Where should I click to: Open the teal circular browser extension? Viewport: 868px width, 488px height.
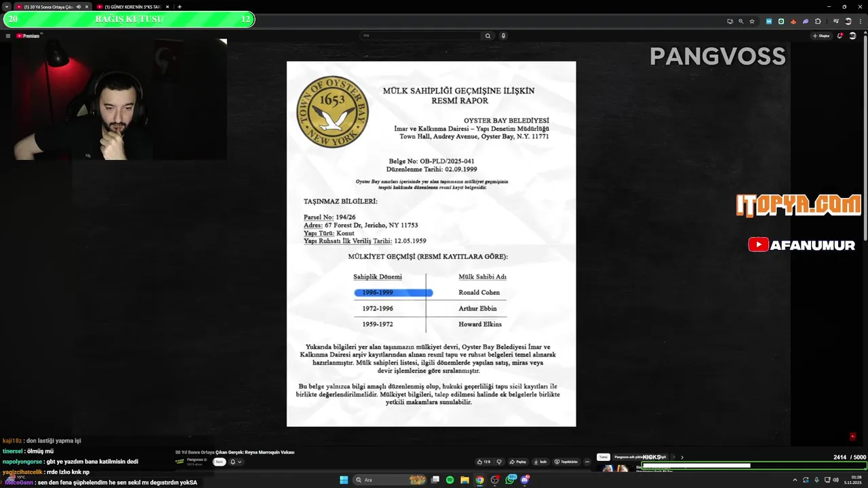(x=781, y=21)
